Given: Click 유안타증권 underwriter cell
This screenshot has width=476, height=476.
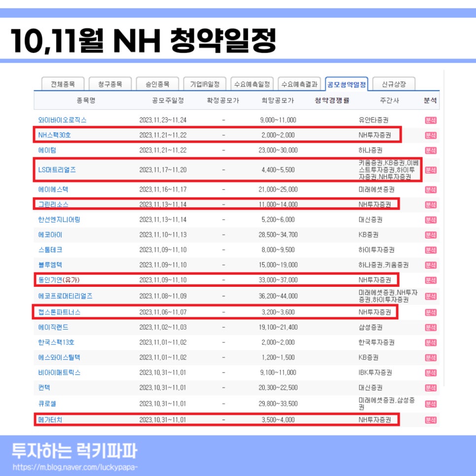Looking at the screenshot, I should [374, 120].
